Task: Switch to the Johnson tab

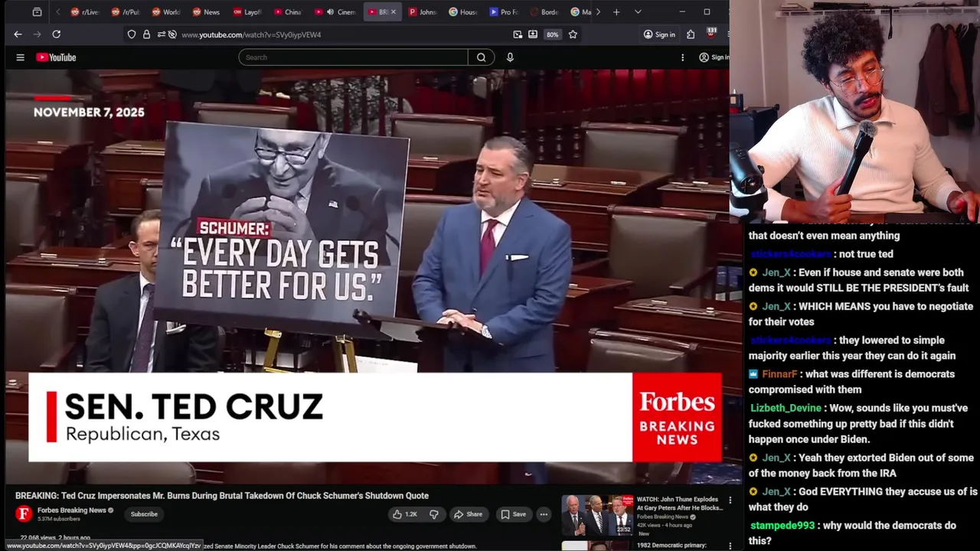Action: tap(423, 12)
